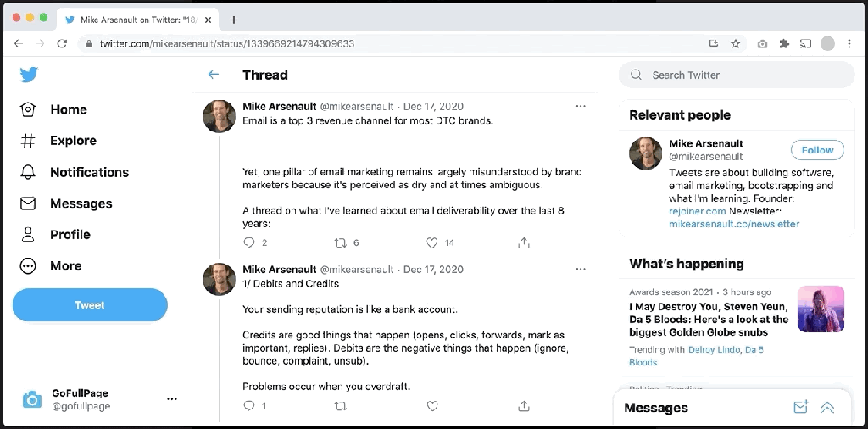The image size is (868, 429).
Task: Go to Notifications
Action: point(89,172)
